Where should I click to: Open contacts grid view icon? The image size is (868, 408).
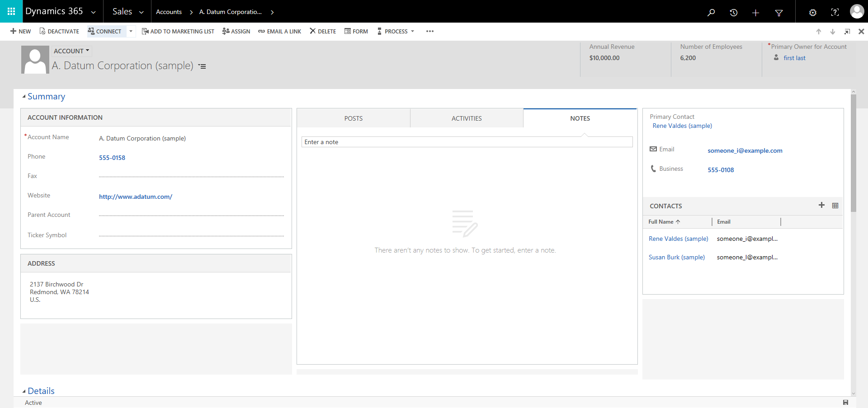pyautogui.click(x=835, y=206)
